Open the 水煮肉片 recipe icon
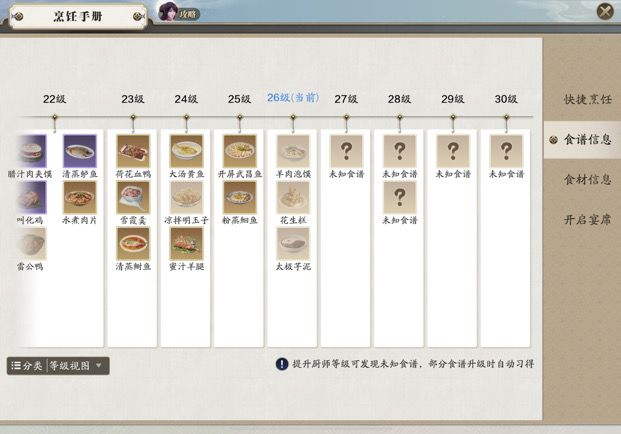Viewport: 621px width, 434px height. pyautogui.click(x=80, y=197)
